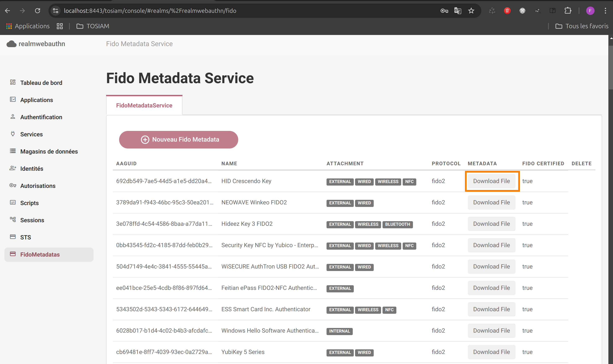Screen dimensions: 613x364
Task: Click the browser forward arrow
Action: [x=22, y=10]
